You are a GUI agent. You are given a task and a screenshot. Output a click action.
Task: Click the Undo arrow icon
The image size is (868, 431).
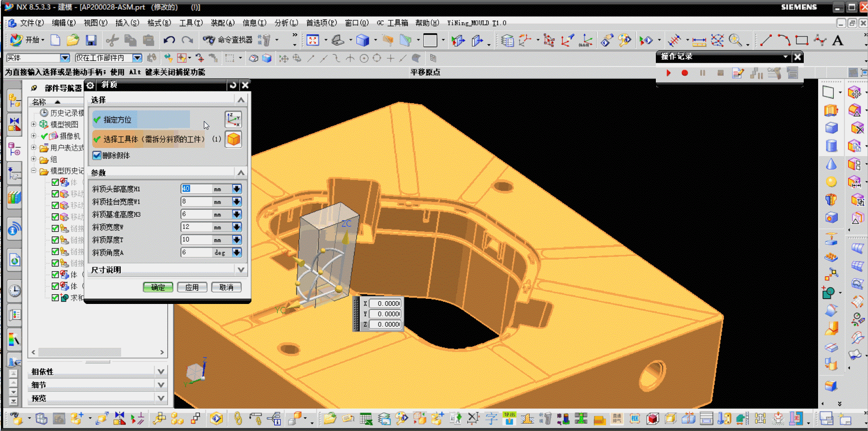[x=169, y=41]
